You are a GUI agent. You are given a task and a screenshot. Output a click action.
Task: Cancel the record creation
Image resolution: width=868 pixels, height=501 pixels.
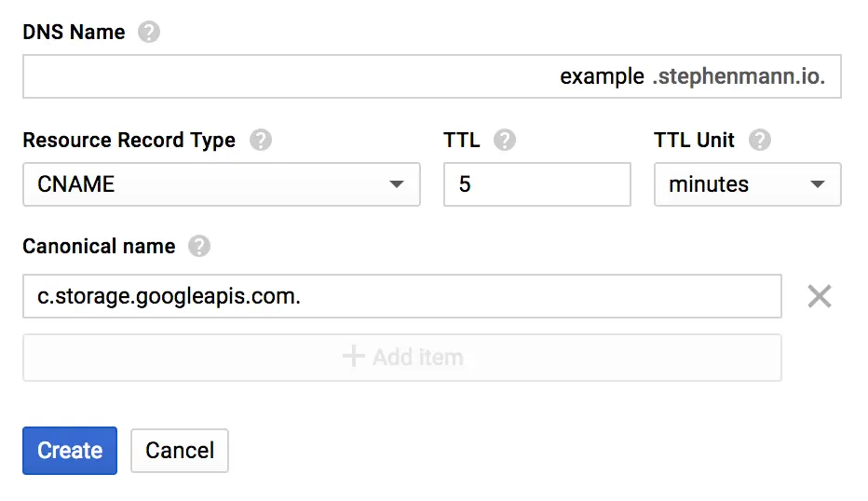point(180,451)
